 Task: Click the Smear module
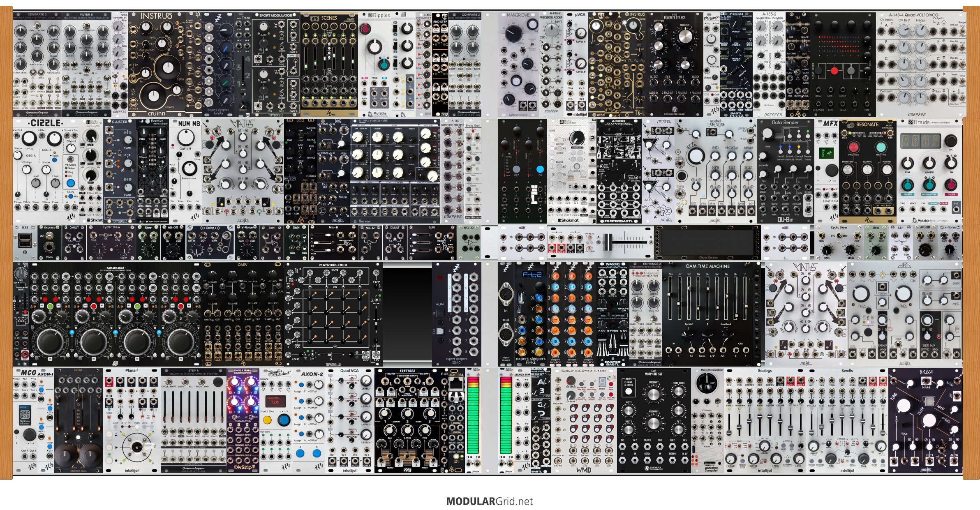(79, 420)
